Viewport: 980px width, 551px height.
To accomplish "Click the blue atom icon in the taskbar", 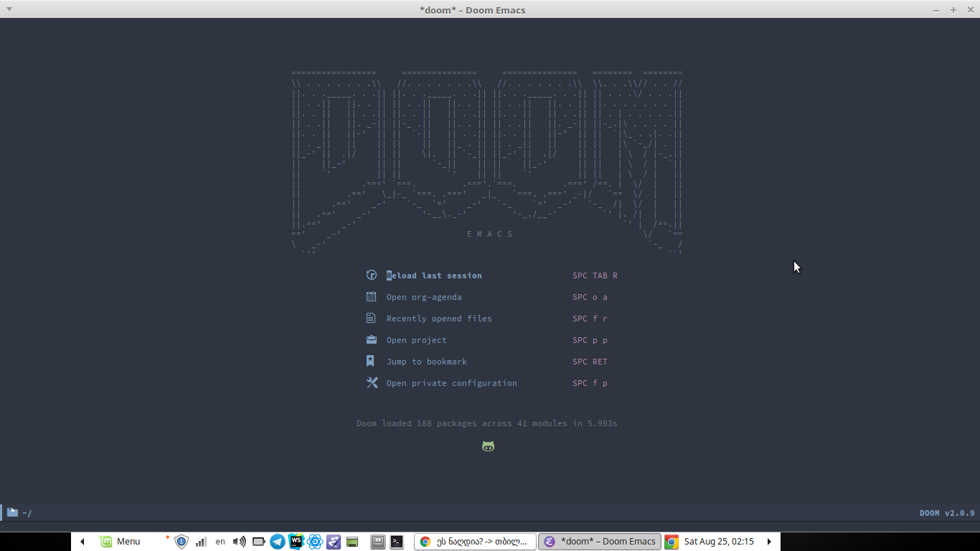I will point(315,542).
